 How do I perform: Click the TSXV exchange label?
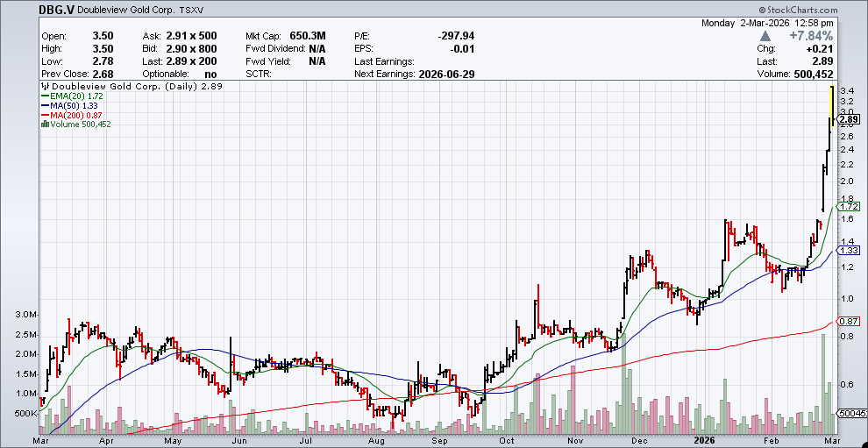(190, 10)
